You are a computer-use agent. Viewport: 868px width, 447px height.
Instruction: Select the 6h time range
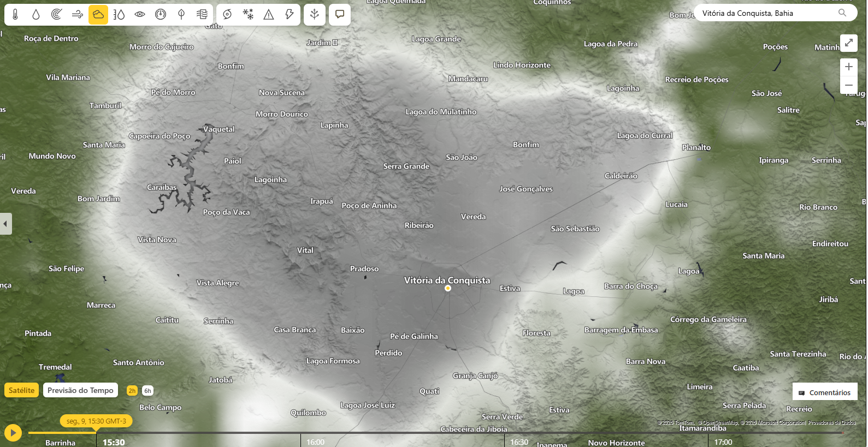pyautogui.click(x=147, y=391)
